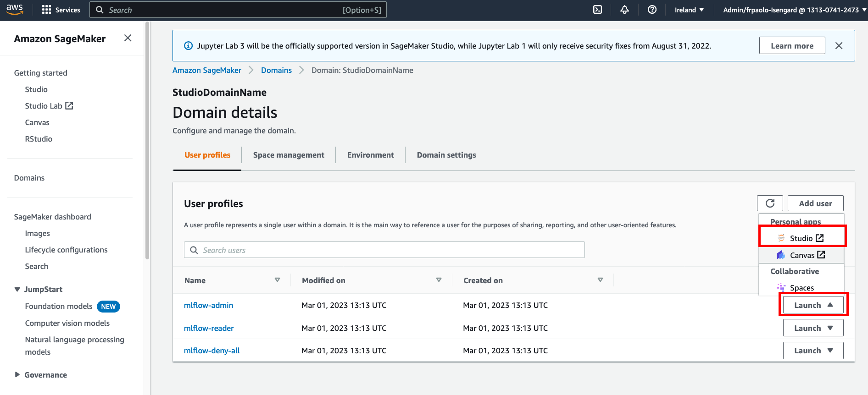Select Canvas from the Personal apps menu
The image size is (868, 395).
click(802, 255)
